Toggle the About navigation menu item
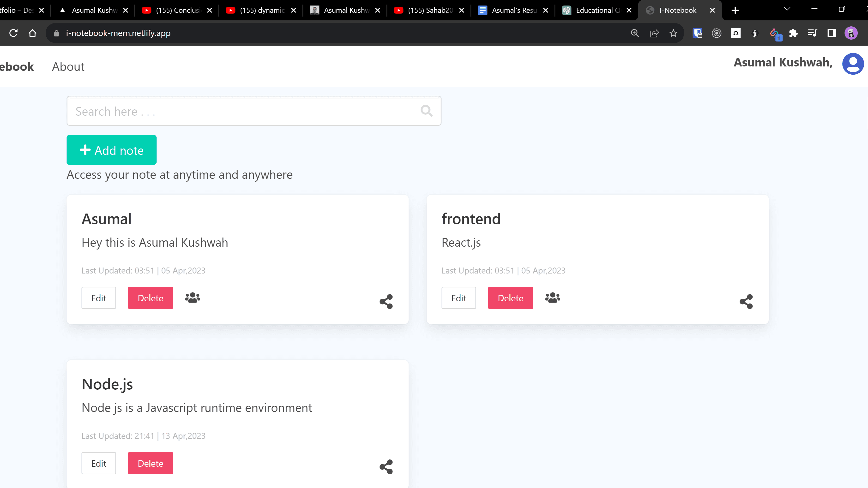 [68, 66]
